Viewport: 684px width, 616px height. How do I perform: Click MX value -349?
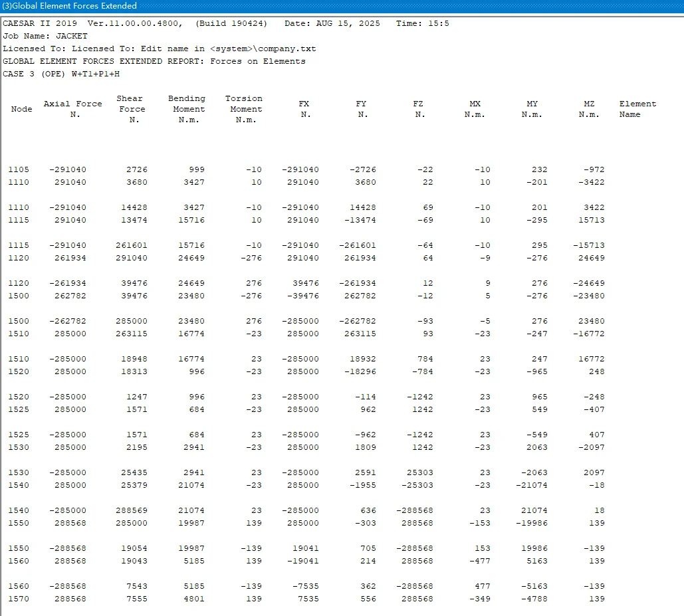(x=480, y=599)
